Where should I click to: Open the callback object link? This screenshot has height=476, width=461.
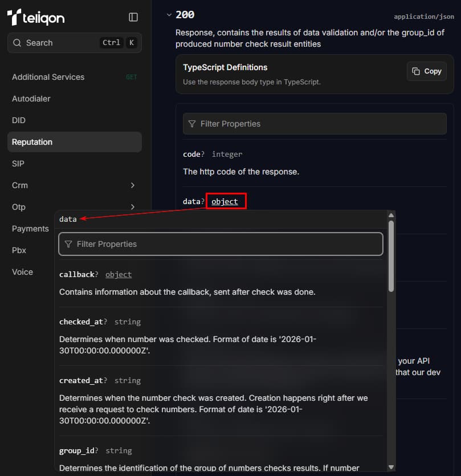point(119,274)
